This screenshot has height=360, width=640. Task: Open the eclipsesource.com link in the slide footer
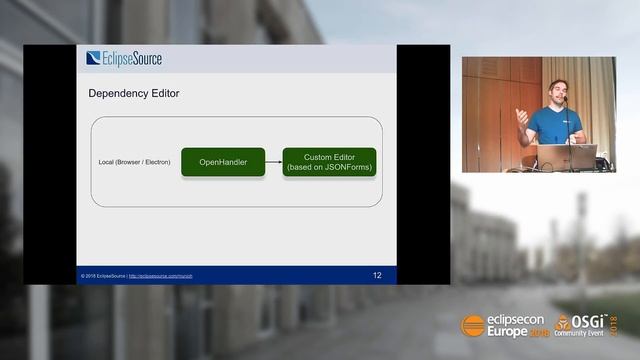pos(160,276)
